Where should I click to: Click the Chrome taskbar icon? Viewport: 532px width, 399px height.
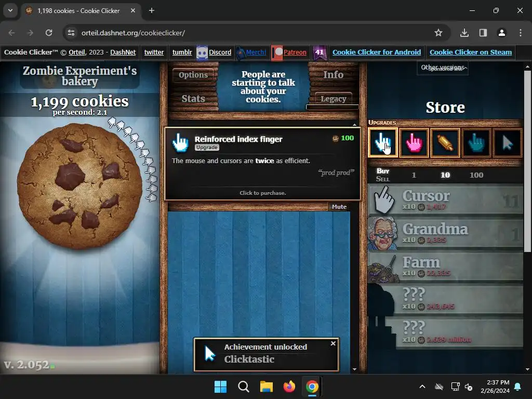click(312, 387)
